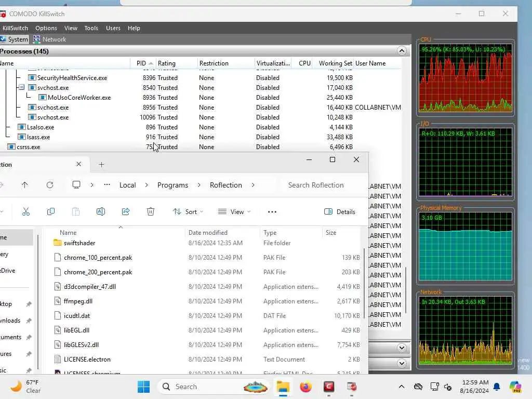
Task: Add a new File Explorer tab
Action: pos(101,165)
